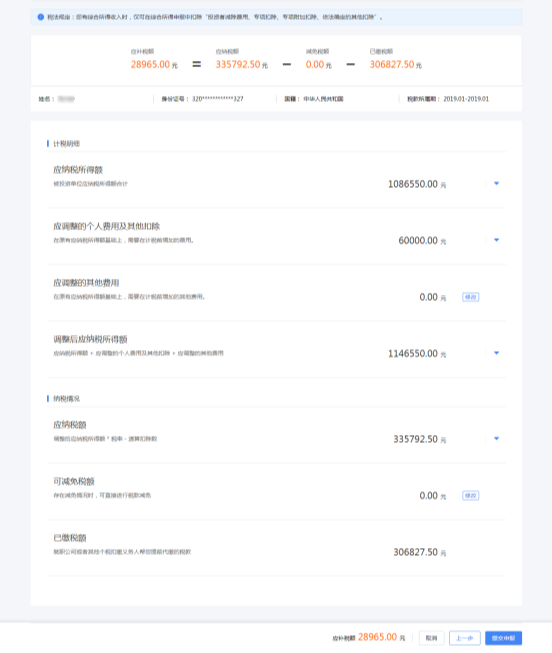Expand the 调整后应纳税所得额 1146550.00 row
Viewport: 552px width, 653px height.
click(496, 353)
